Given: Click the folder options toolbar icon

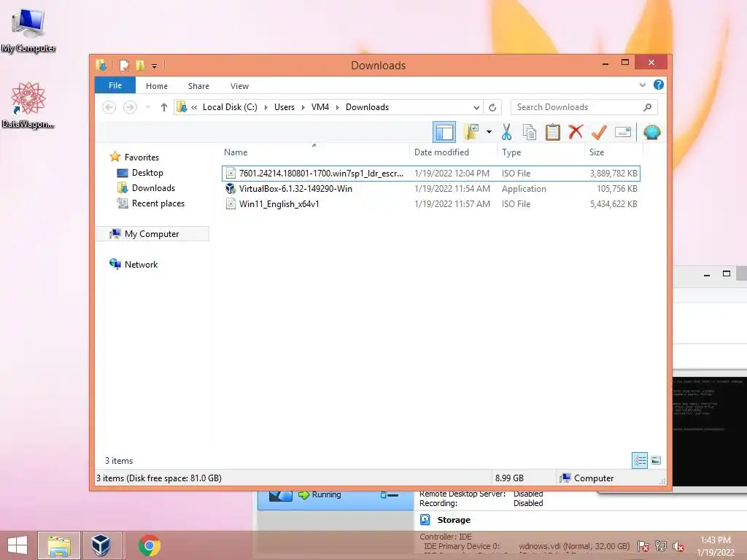Looking at the screenshot, I should pos(472,132).
